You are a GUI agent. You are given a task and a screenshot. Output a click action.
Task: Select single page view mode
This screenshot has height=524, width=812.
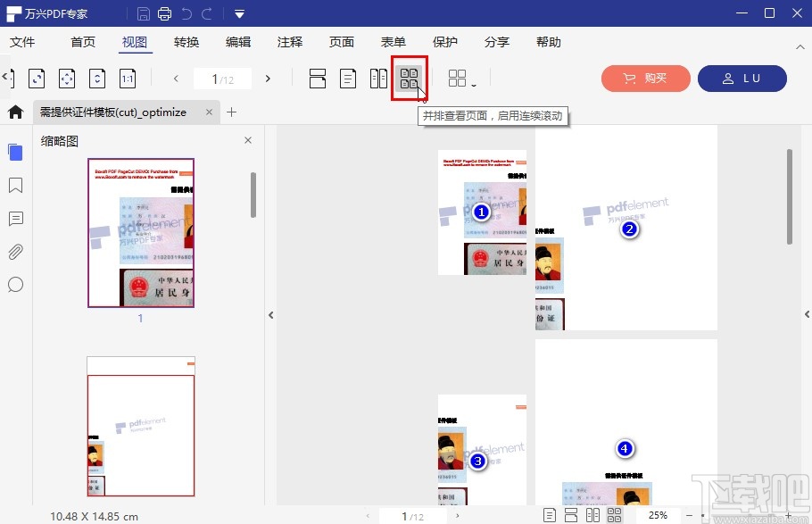coord(347,79)
